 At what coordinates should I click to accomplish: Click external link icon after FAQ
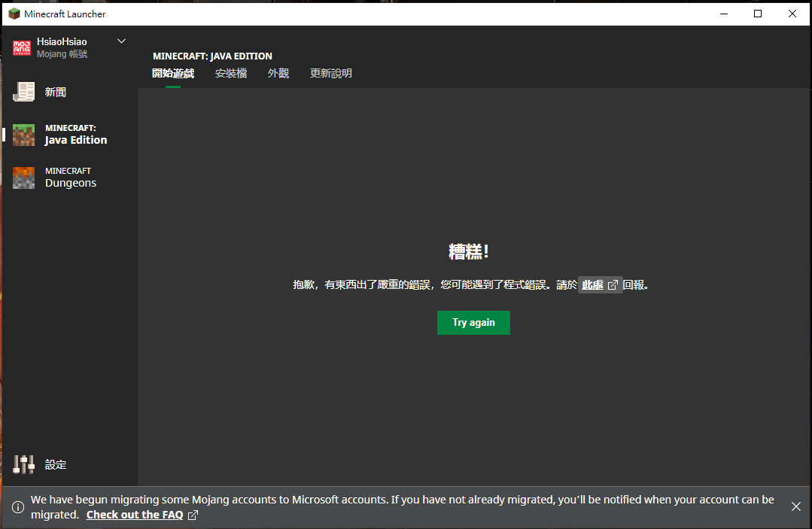(x=193, y=515)
